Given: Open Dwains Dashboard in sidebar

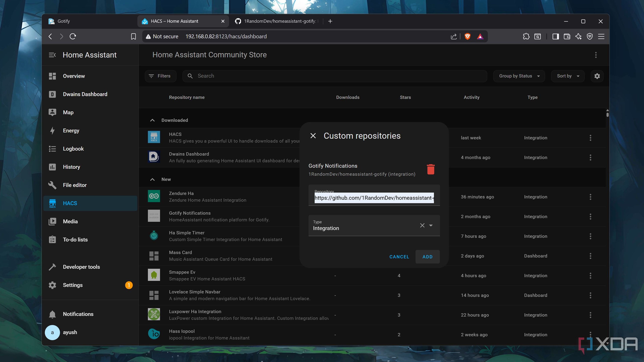Looking at the screenshot, I should click(90, 94).
